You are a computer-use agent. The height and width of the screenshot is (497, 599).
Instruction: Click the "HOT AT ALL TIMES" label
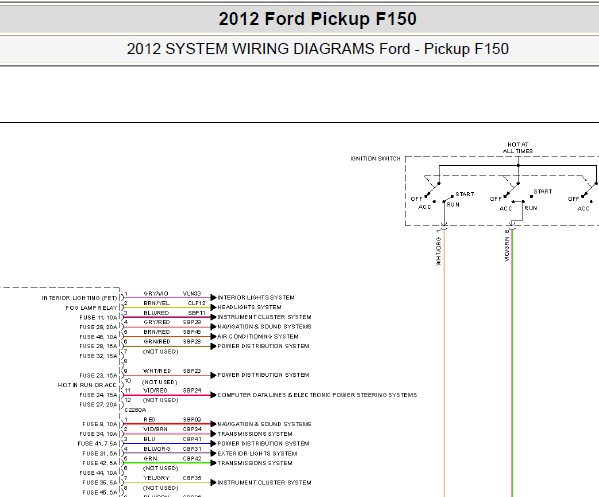coord(518,147)
